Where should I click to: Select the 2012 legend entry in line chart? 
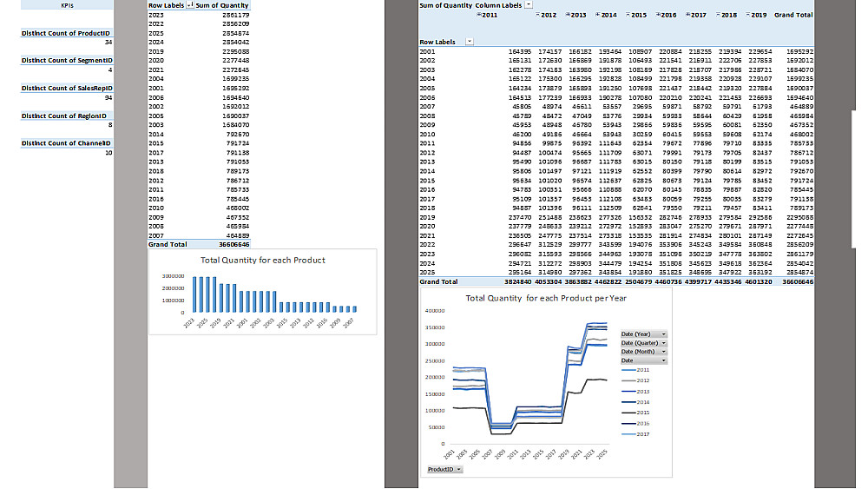pyautogui.click(x=635, y=380)
